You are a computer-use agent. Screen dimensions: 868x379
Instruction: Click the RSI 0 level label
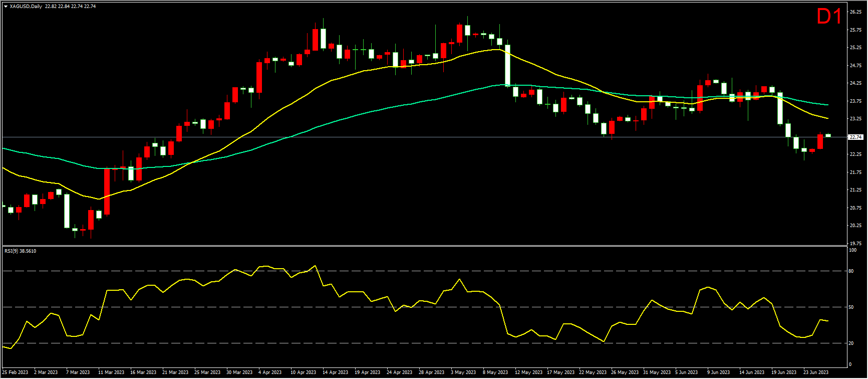coord(851,364)
